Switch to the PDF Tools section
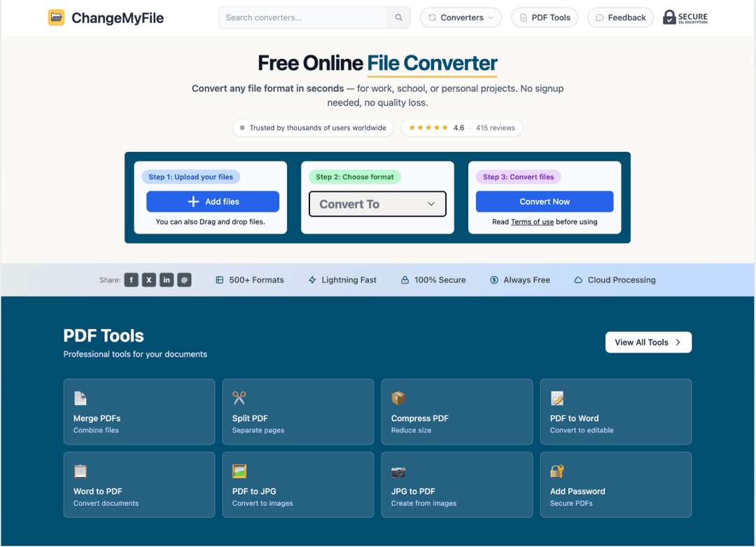This screenshot has width=756, height=547. coord(544,17)
